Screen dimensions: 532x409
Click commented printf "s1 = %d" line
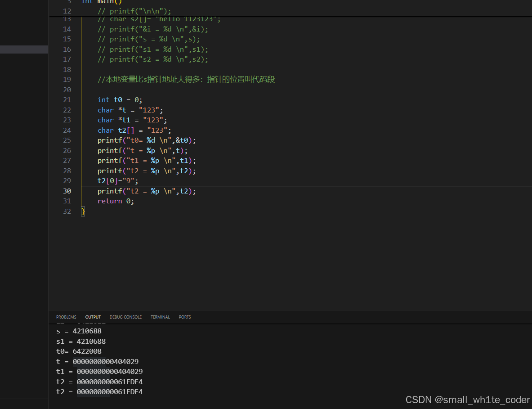[153, 49]
